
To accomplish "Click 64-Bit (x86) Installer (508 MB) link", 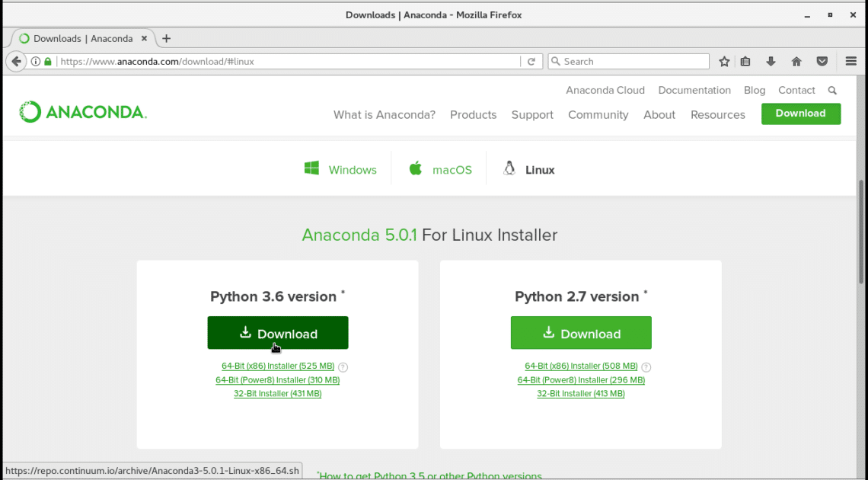I will tap(581, 366).
